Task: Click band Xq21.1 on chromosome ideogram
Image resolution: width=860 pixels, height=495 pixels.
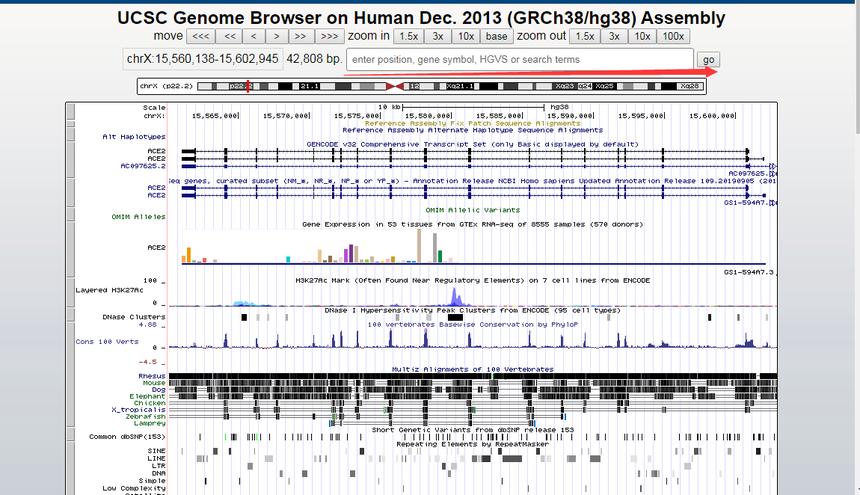Action: click(462, 87)
